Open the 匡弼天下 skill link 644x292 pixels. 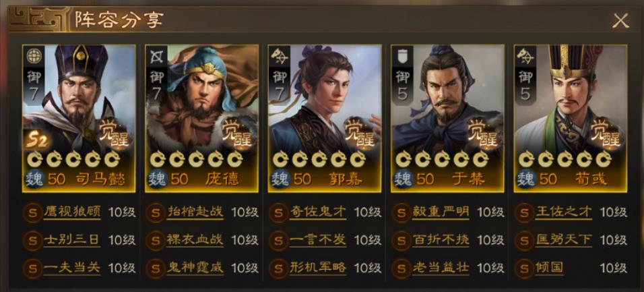tap(564, 240)
